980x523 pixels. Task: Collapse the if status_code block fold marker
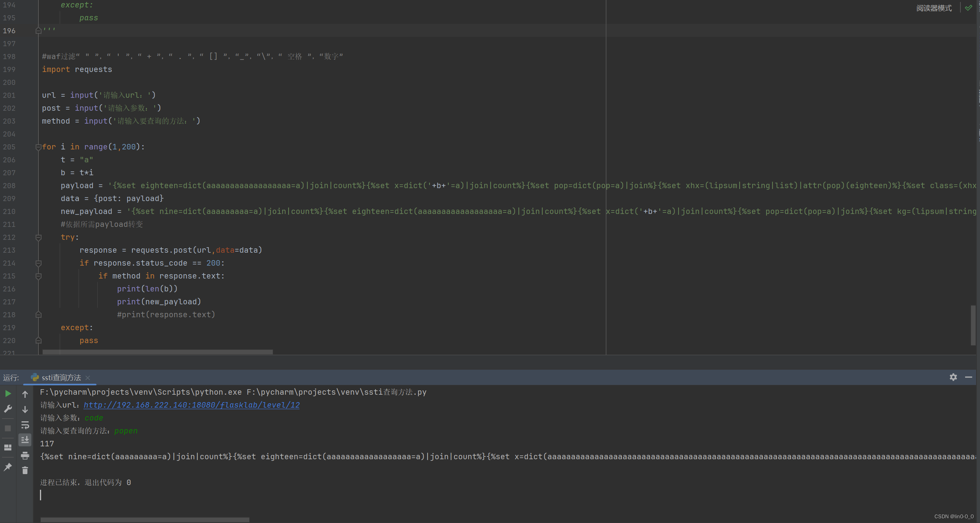(x=38, y=263)
